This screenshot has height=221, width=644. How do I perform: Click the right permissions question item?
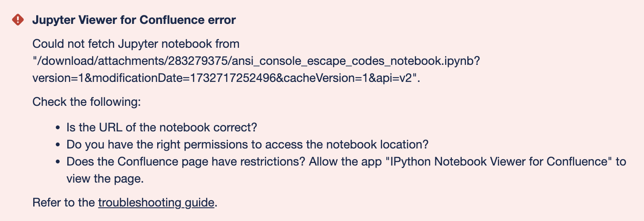[x=247, y=144]
